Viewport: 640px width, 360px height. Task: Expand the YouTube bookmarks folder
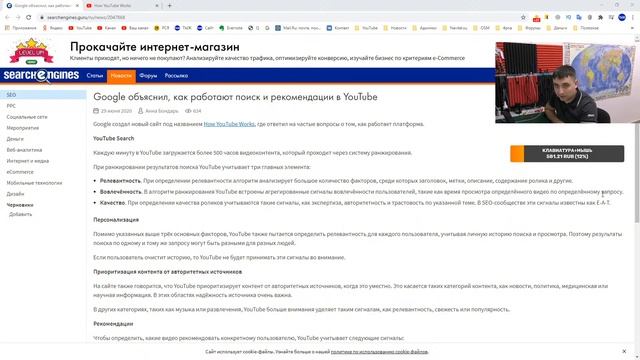pyautogui.click(x=366, y=28)
